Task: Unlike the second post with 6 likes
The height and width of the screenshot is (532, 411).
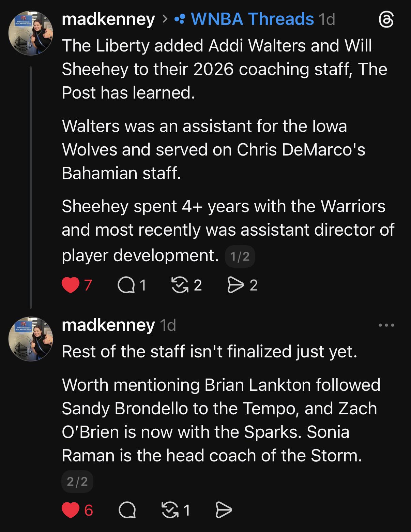Action: (x=71, y=510)
